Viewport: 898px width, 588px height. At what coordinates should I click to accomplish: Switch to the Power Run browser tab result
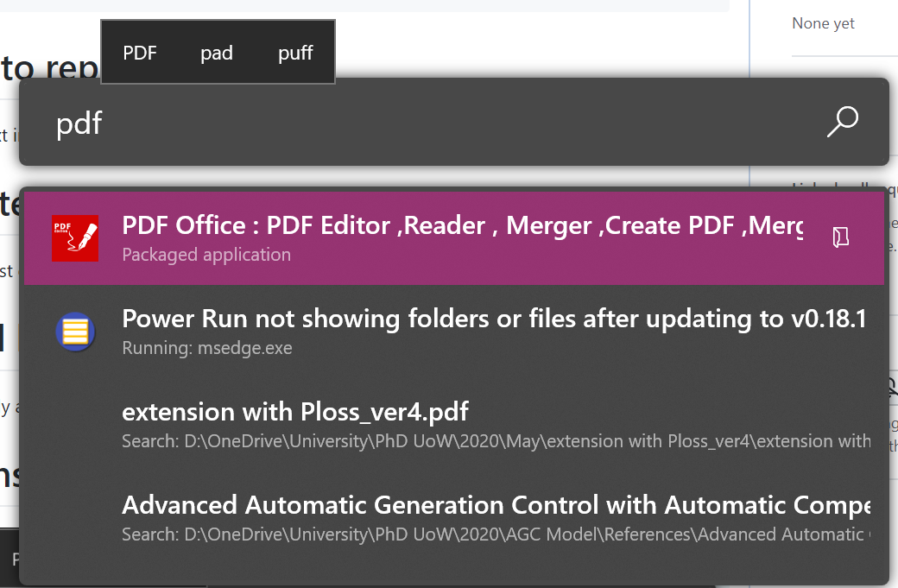point(432,319)
